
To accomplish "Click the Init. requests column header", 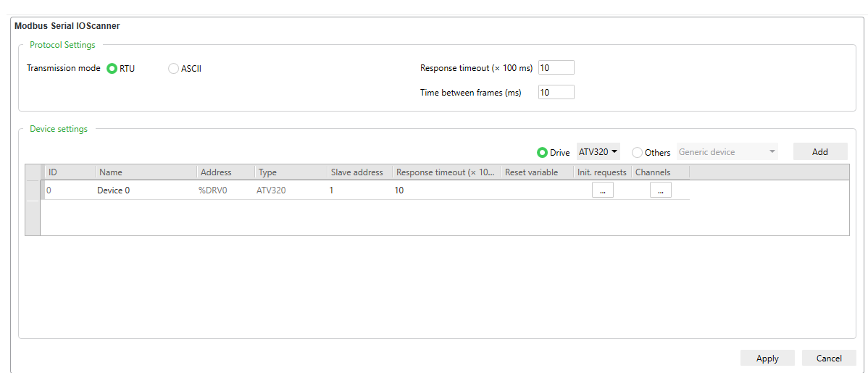I will point(602,172).
